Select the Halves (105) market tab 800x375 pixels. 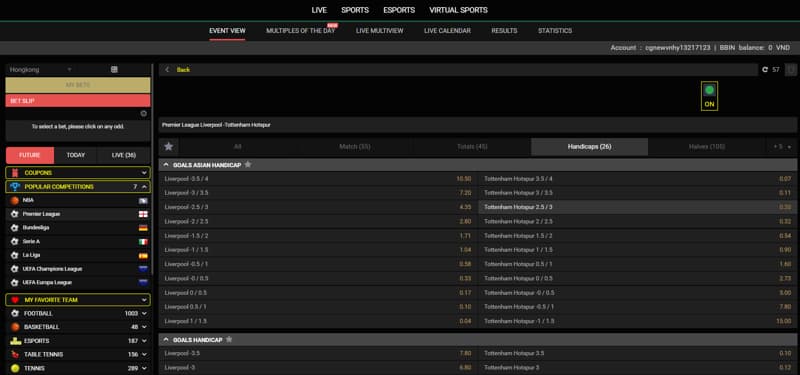(707, 147)
